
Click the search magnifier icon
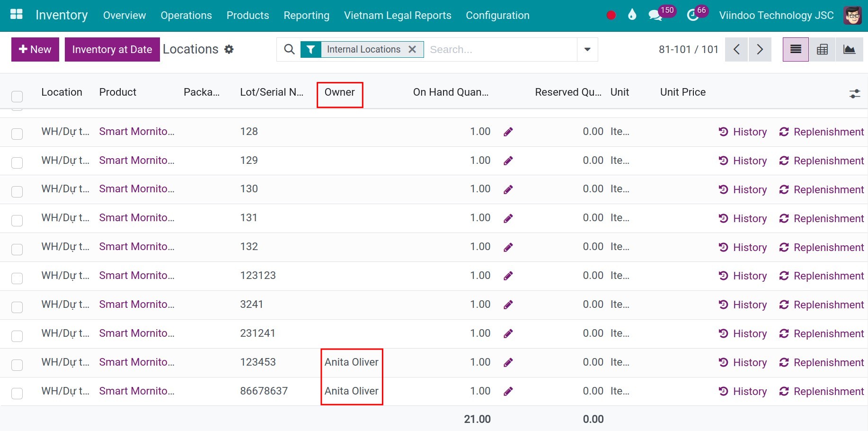[289, 49]
